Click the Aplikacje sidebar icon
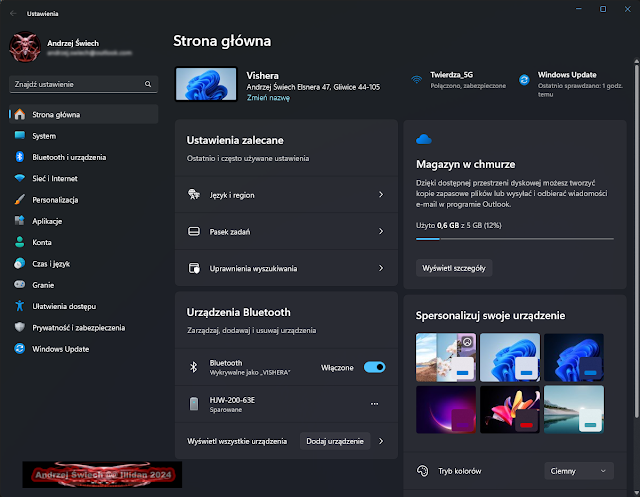640x497 pixels. 20,221
